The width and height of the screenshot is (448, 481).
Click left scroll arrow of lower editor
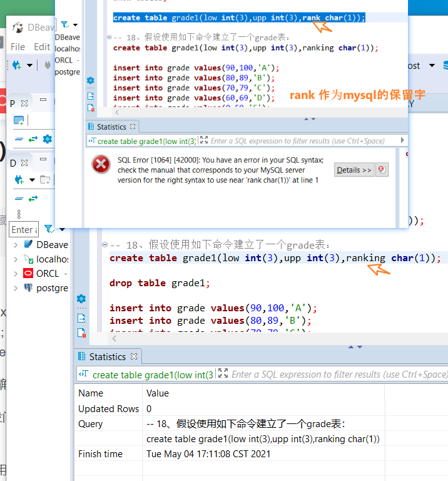click(115, 338)
